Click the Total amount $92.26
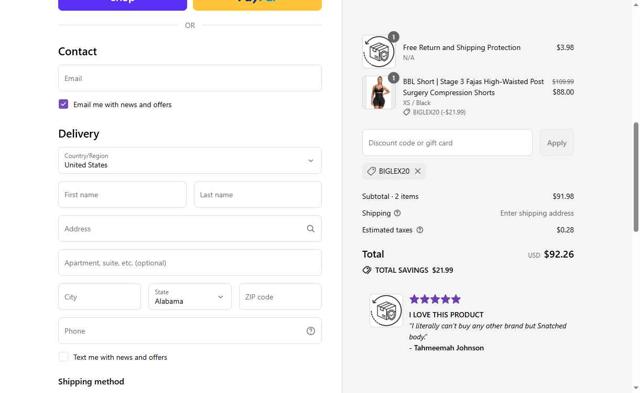This screenshot has height=393, width=640. click(559, 254)
